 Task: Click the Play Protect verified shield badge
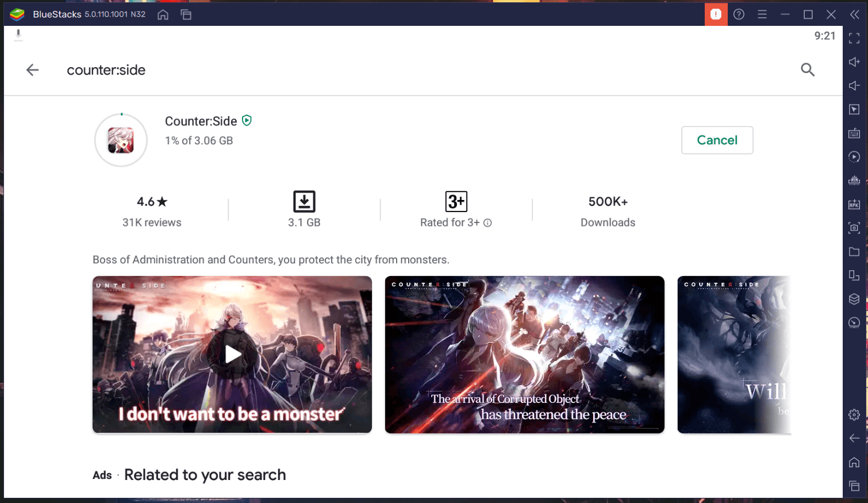tap(247, 120)
